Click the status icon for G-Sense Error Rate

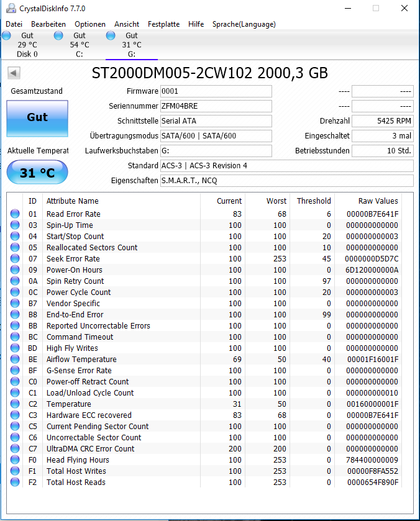click(15, 370)
